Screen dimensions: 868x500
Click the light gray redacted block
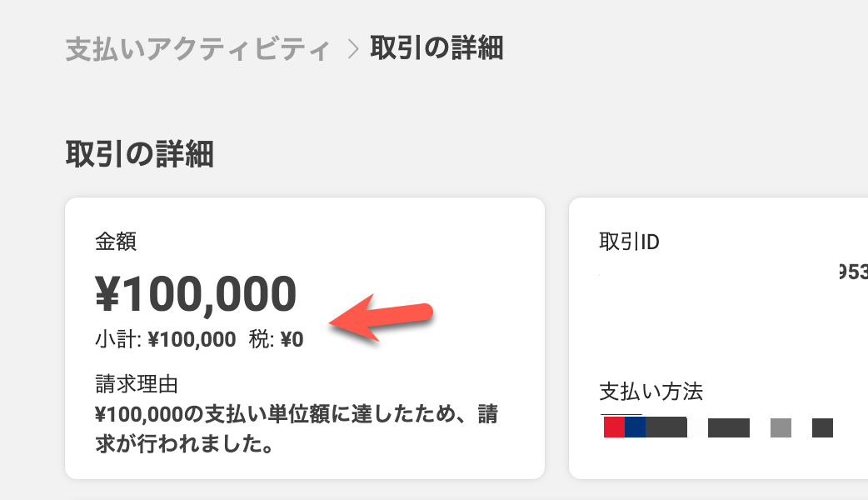click(x=781, y=427)
